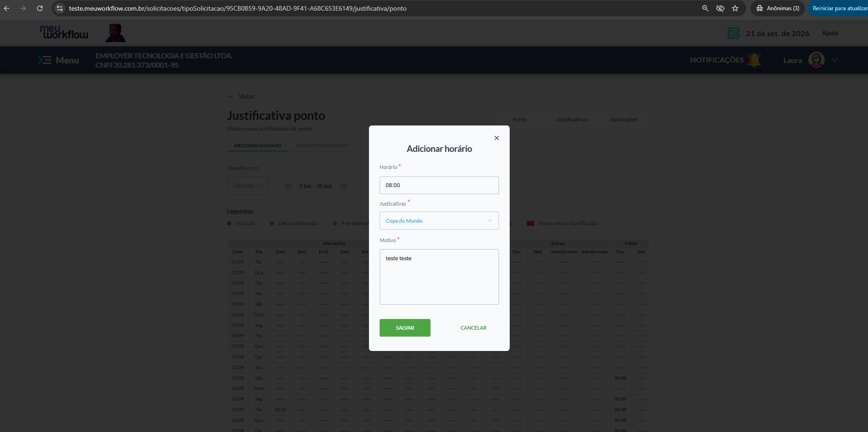Click the zoom magnifier icon in address bar
Viewport: 868px width, 432px height.
(705, 8)
